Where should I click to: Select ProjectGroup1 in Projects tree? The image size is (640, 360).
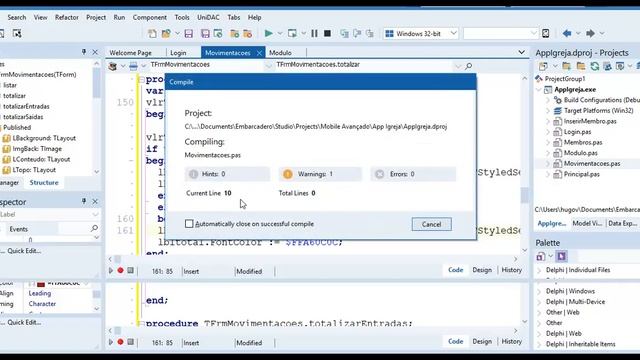(564, 79)
